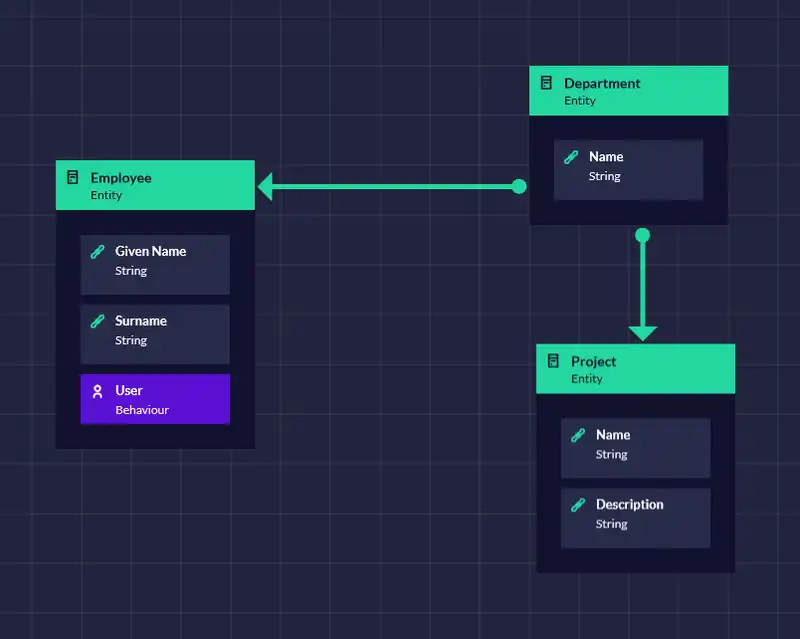Click the Surname attribute link icon
The image size is (800, 639).
97,321
